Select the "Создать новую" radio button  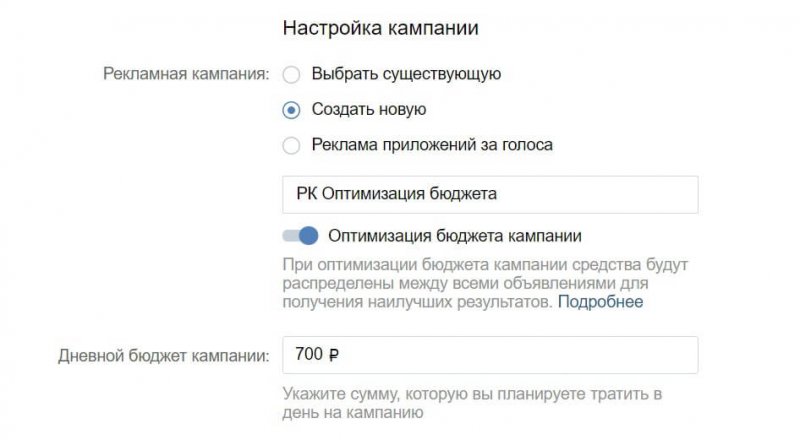(x=292, y=110)
